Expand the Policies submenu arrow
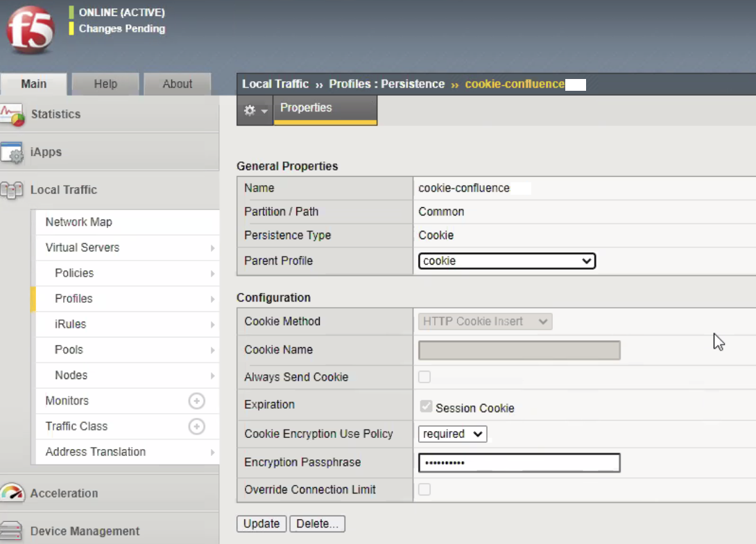The width and height of the screenshot is (756, 544). tap(213, 273)
